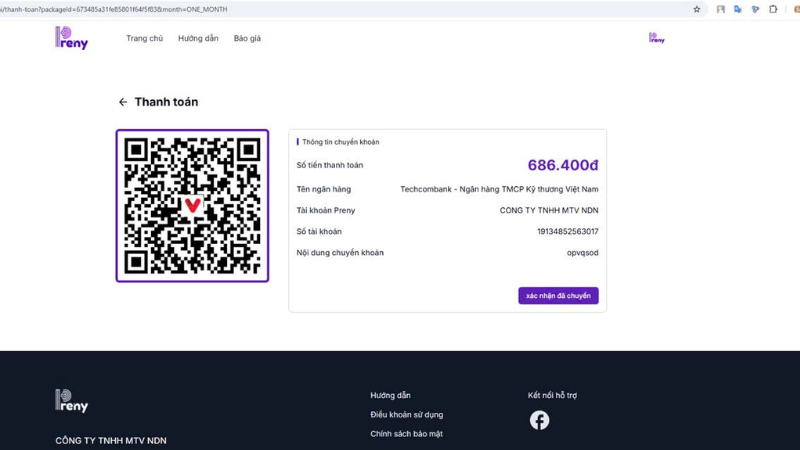Click the transfer content code opvqsod
800x450 pixels.
pos(582,253)
